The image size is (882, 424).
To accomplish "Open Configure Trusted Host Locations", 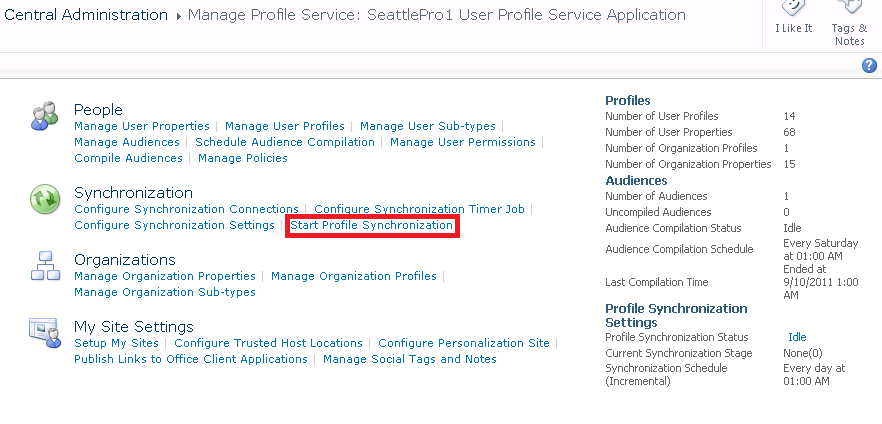I will click(269, 343).
